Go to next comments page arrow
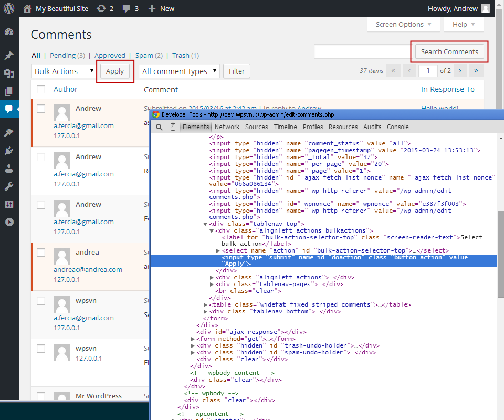Screen dimensions: 504x420 (460, 71)
